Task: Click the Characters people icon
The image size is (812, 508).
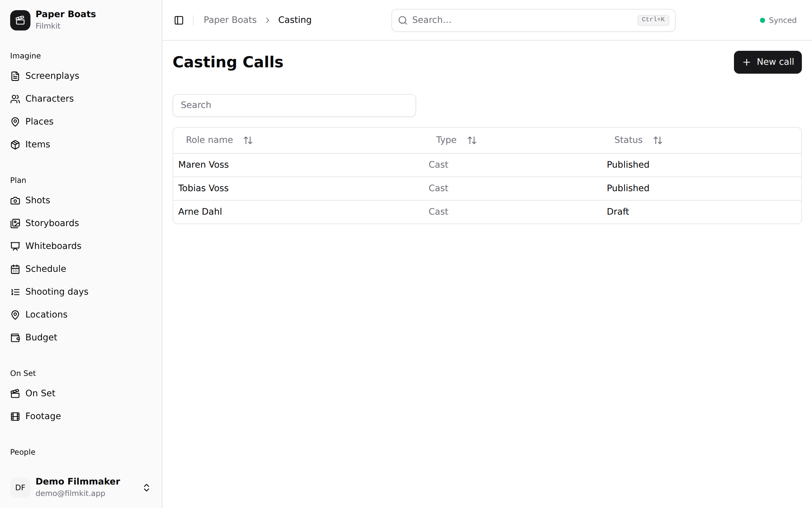Action: pos(15,99)
